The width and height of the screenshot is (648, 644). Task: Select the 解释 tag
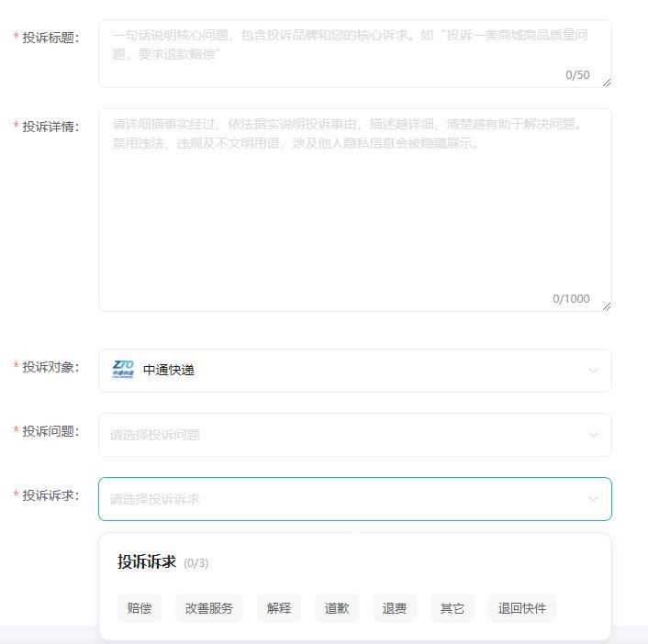tap(279, 608)
